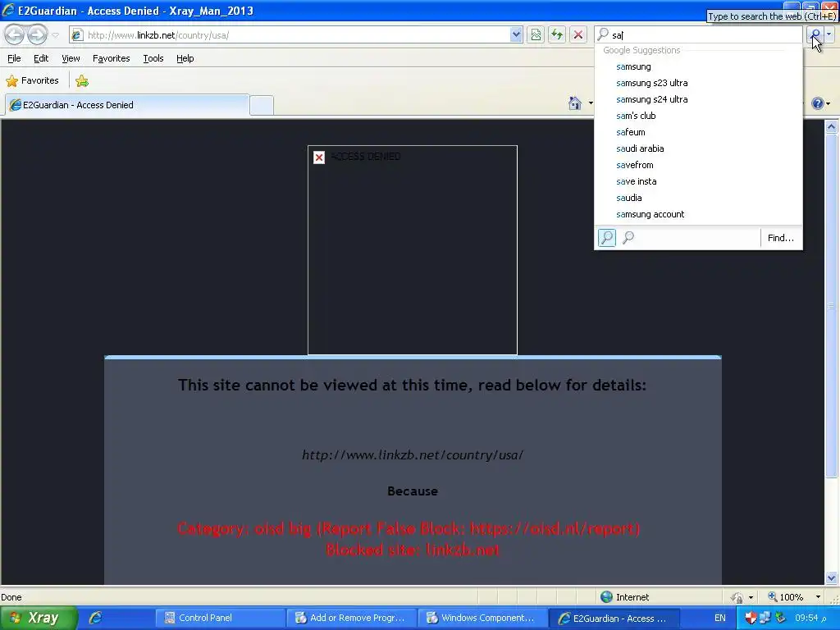Click the Add to Favorites Bar icon
840x630 pixels.
82,81
